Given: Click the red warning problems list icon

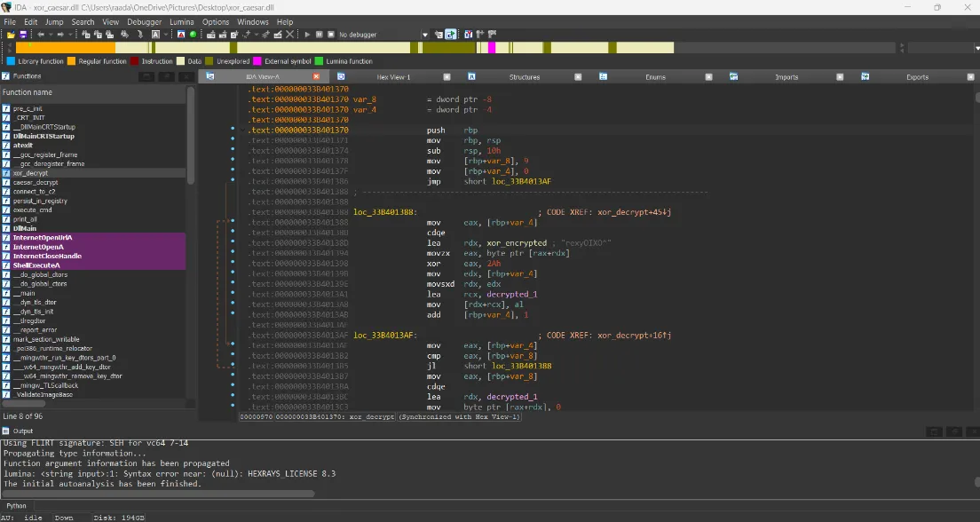Looking at the screenshot, I should coord(181,35).
